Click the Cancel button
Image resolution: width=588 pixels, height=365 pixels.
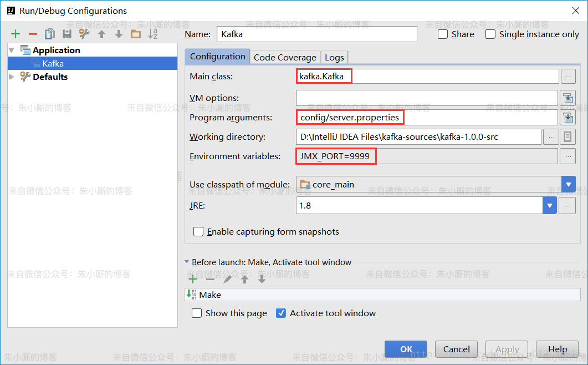[456, 349]
